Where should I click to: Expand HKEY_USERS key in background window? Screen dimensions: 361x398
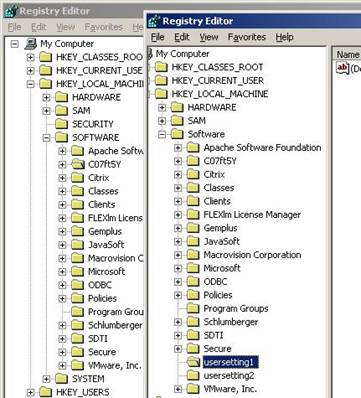pyautogui.click(x=30, y=392)
